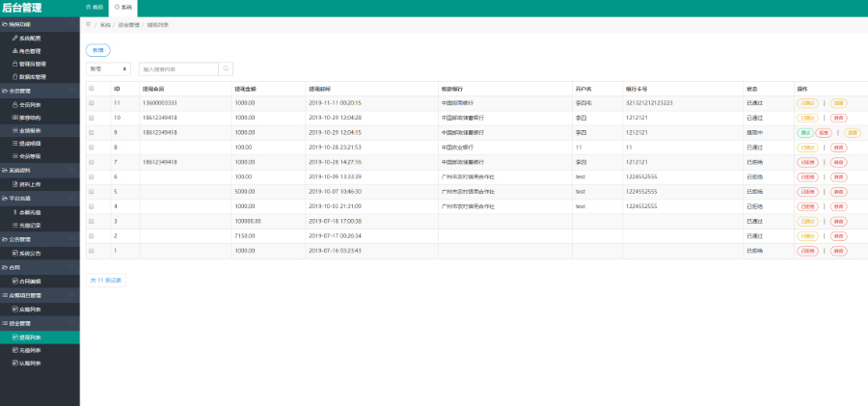The image size is (868, 406).
Task: Click green 通过 button for row ID 9
Action: click(804, 132)
